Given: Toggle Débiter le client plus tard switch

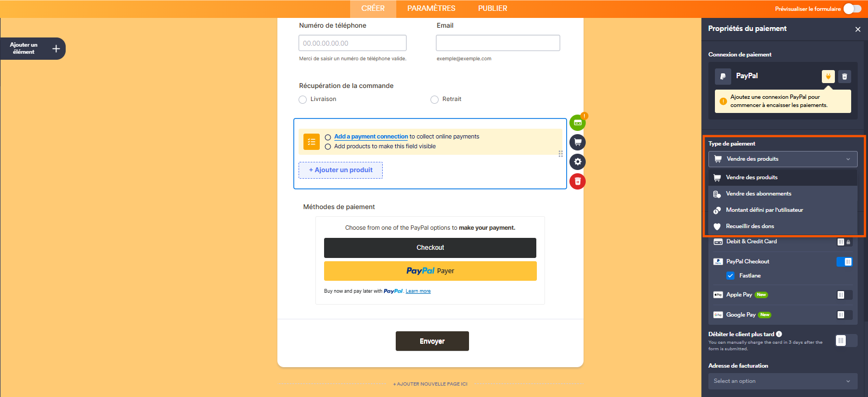Looking at the screenshot, I should (846, 341).
